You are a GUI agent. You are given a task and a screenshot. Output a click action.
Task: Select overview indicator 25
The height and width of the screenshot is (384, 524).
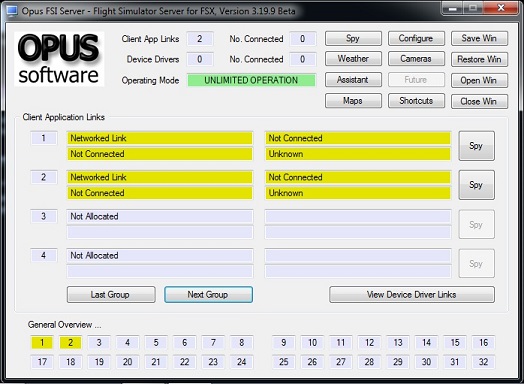pos(283,362)
